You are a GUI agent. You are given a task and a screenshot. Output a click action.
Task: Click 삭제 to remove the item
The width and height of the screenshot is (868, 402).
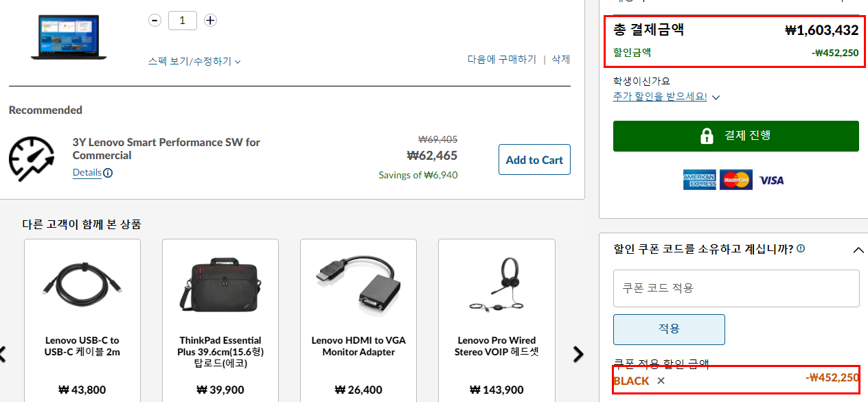pyautogui.click(x=561, y=60)
